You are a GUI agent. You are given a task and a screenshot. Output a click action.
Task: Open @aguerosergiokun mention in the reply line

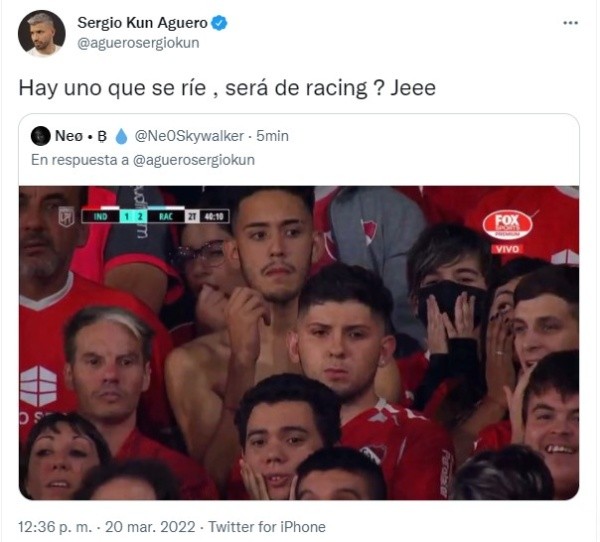tap(194, 160)
